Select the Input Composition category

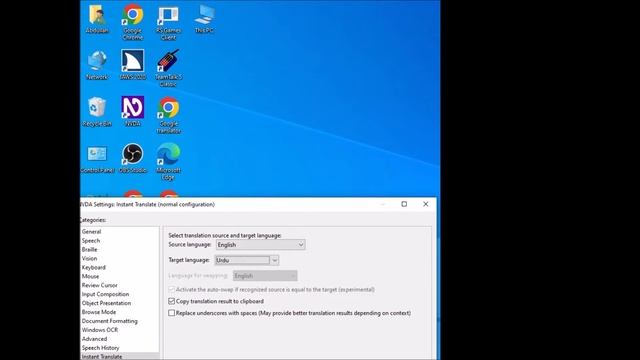tap(105, 294)
